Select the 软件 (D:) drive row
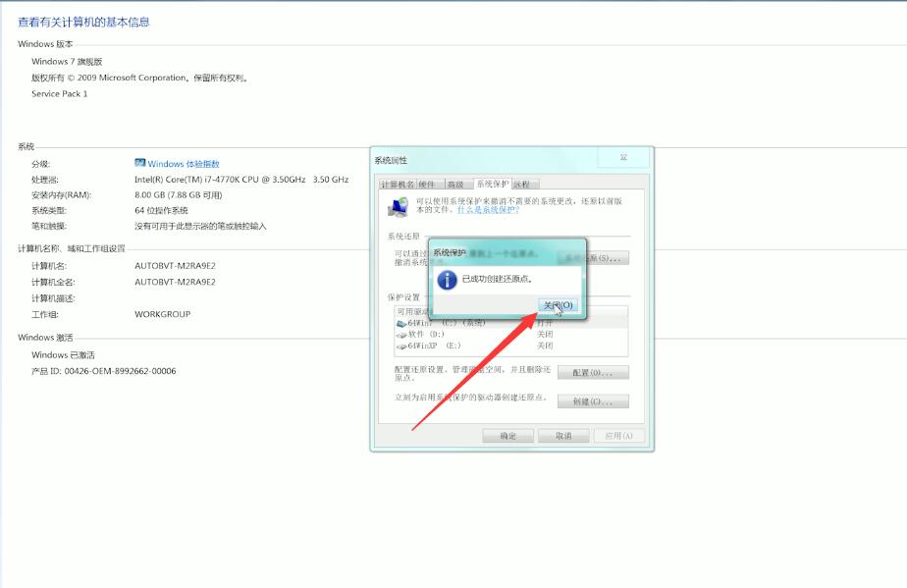Screen dimensions: 907x588 click(510, 334)
